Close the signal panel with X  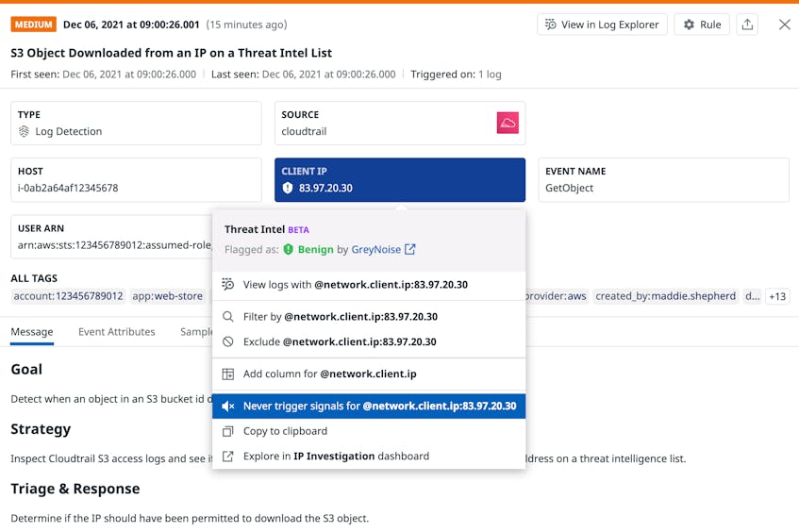(x=785, y=25)
